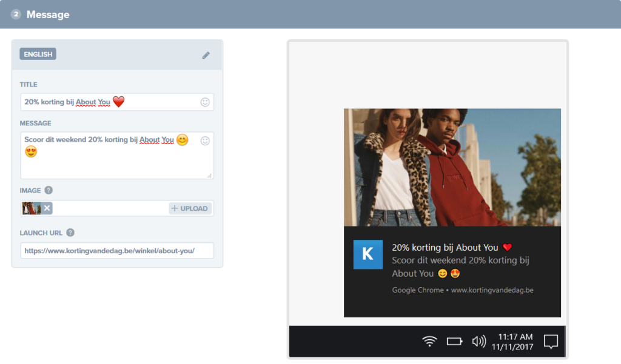621x364 pixels.
Task: Click the uploaded image thumbnail
Action: [32, 208]
